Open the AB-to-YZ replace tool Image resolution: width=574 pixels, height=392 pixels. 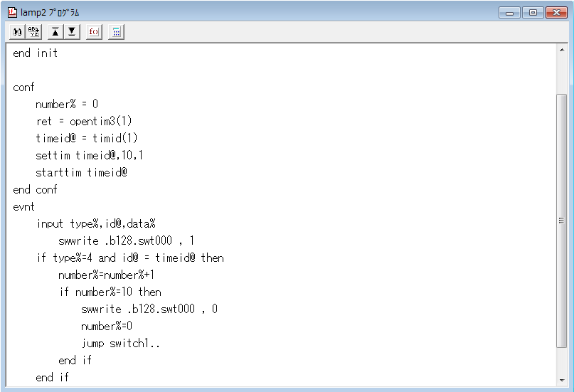tap(33, 32)
